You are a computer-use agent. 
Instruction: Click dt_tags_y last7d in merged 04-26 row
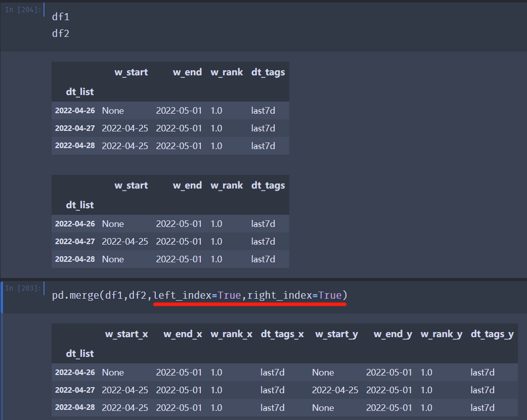coord(482,372)
